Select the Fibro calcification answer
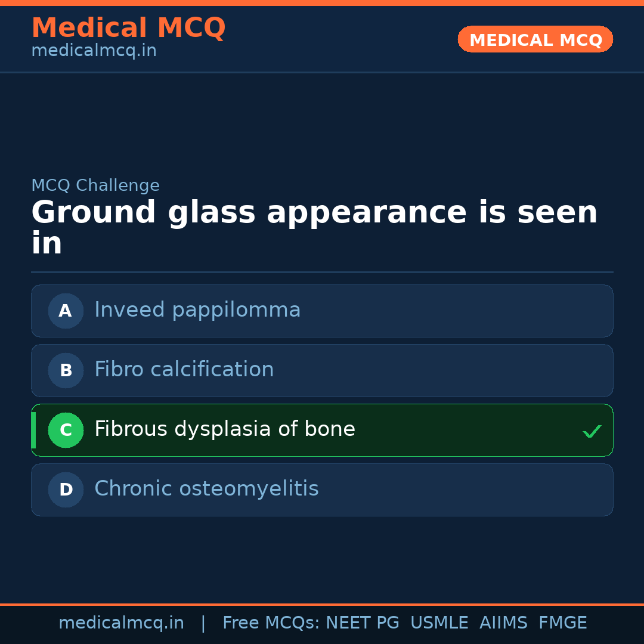Image resolution: width=644 pixels, height=644 pixels. (184, 370)
